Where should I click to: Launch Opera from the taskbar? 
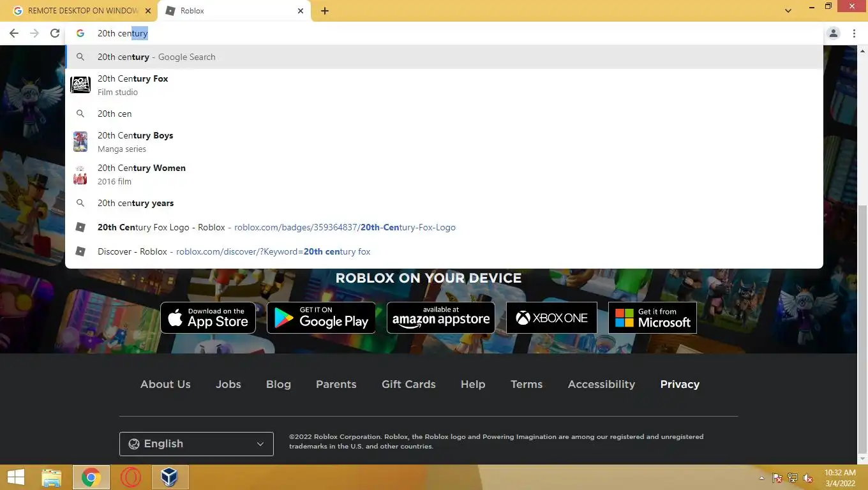[x=130, y=477]
